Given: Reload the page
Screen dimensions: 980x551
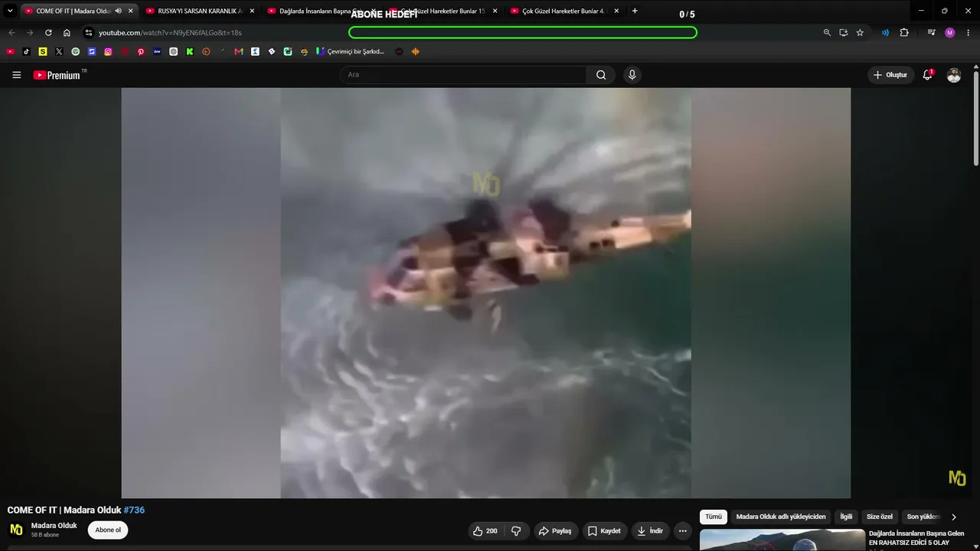Looking at the screenshot, I should (x=48, y=33).
